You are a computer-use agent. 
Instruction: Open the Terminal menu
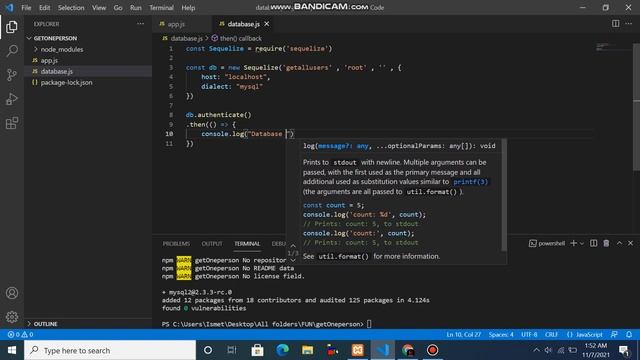tap(161, 8)
